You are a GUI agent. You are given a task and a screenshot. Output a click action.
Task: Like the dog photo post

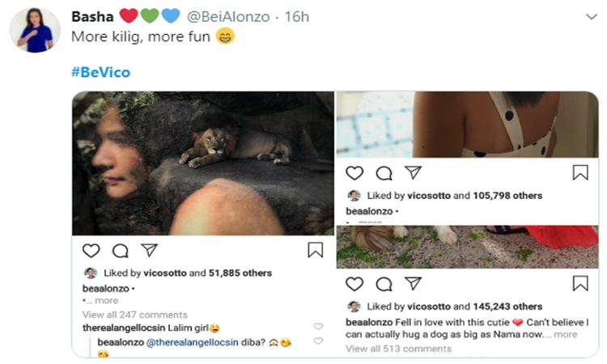pyautogui.click(x=354, y=284)
